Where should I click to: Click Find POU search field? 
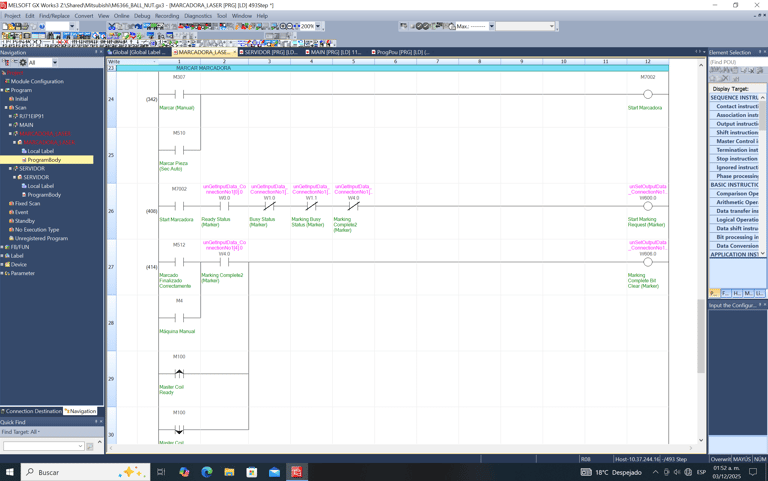pos(737,62)
